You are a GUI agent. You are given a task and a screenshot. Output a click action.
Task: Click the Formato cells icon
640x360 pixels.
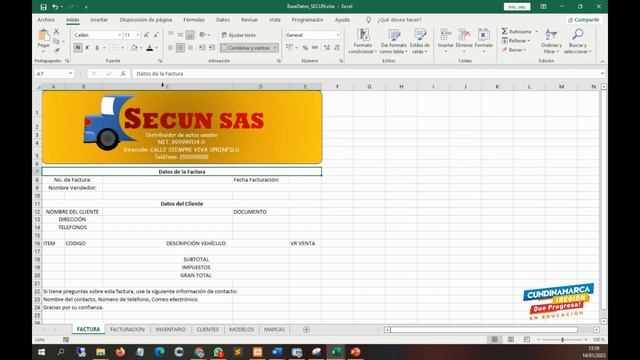click(x=484, y=35)
